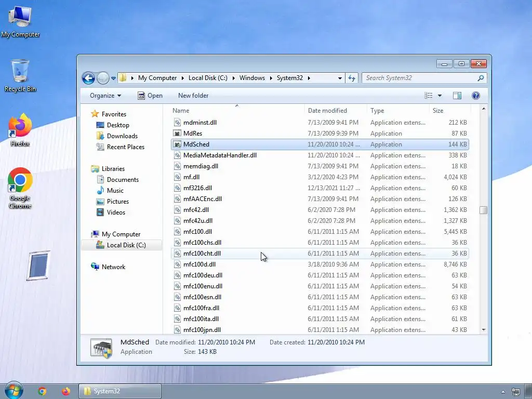Click the search magnifier icon
This screenshot has height=399, width=532.
[x=481, y=78]
